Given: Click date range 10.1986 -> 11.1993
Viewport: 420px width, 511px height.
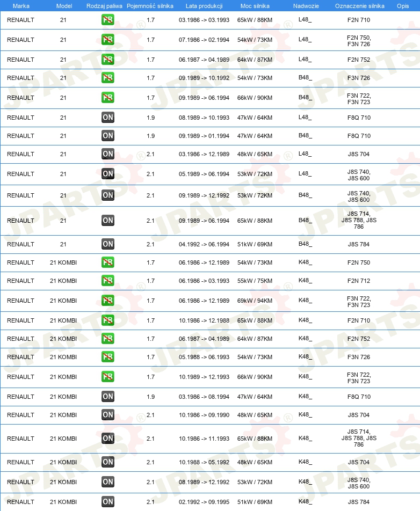Looking at the screenshot, I should [204, 439].
